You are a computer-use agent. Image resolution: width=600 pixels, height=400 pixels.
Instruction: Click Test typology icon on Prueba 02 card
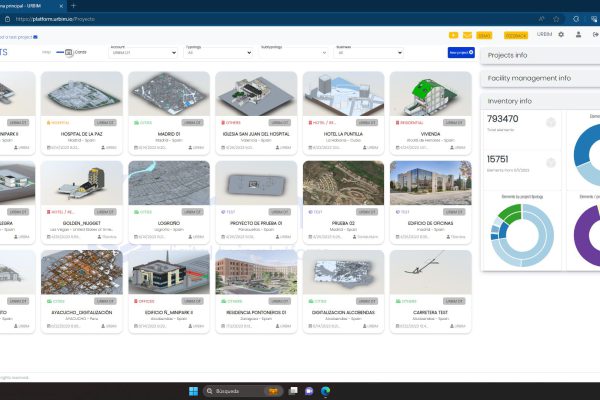[310, 212]
